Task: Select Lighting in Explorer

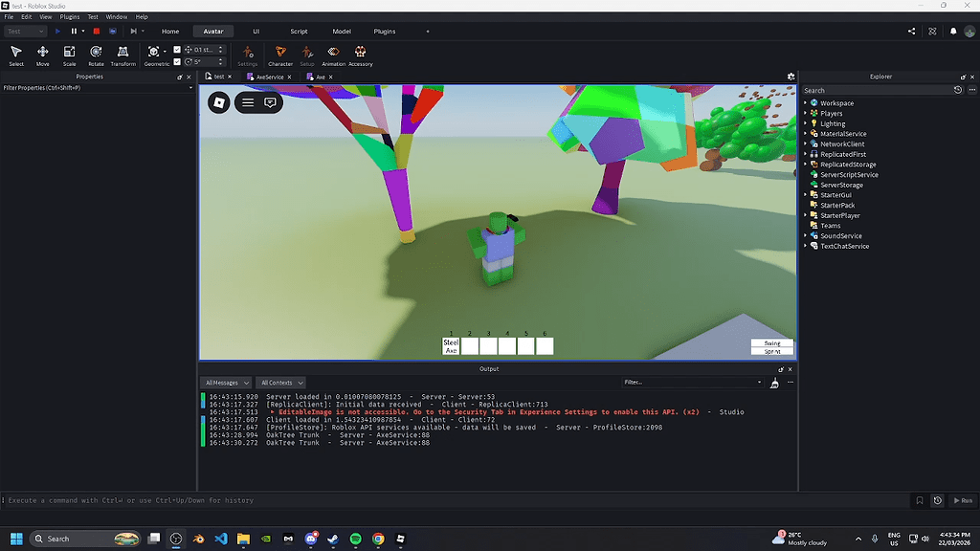Action: click(833, 123)
